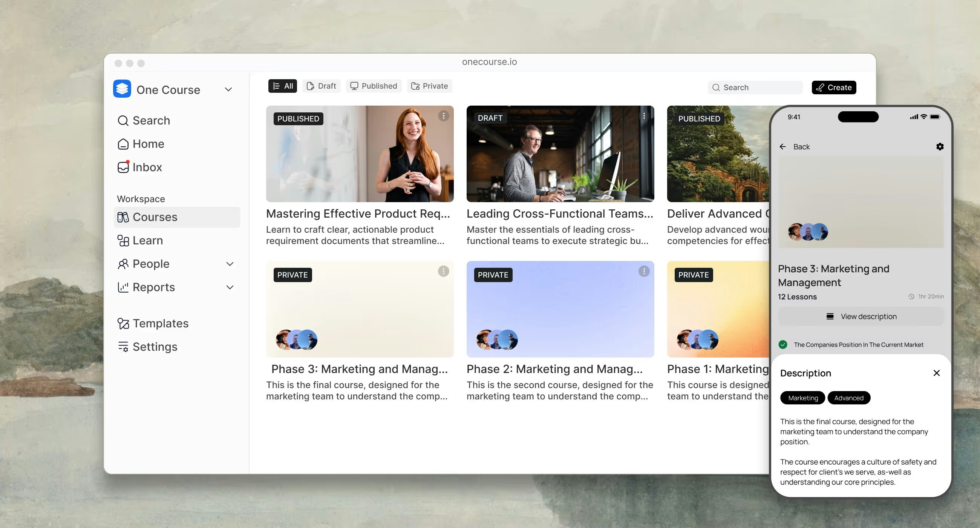Switch to the All filter tab

[x=282, y=86]
